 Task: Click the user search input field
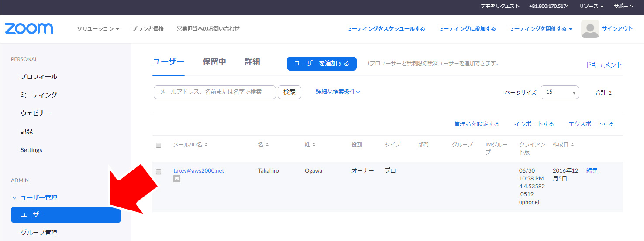[214, 92]
